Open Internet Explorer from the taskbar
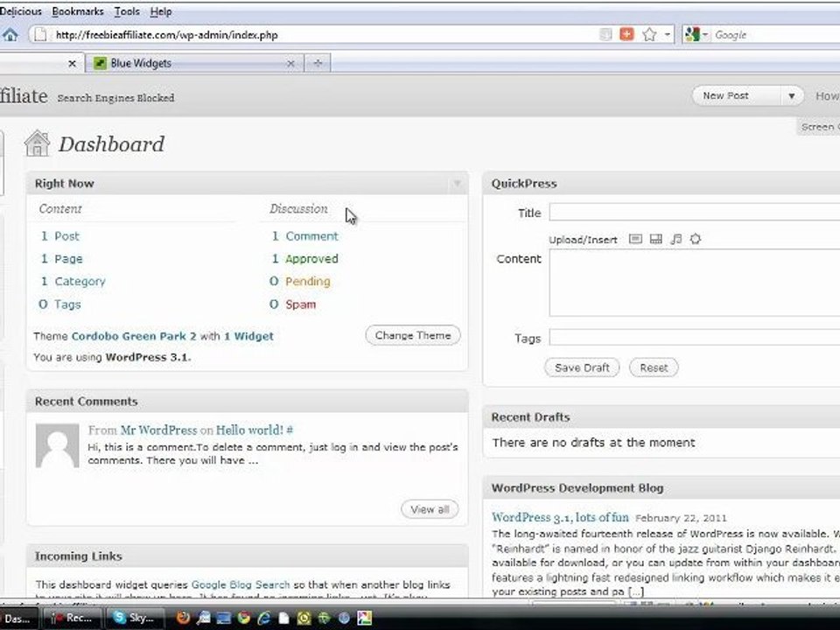840x630 pixels. 263,619
